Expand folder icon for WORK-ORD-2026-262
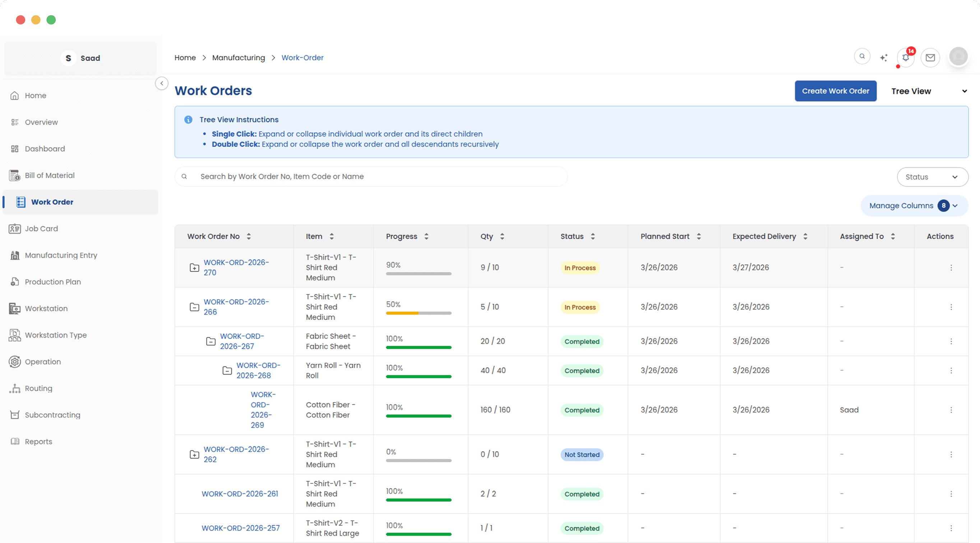The height and width of the screenshot is (543, 980). pos(194,455)
